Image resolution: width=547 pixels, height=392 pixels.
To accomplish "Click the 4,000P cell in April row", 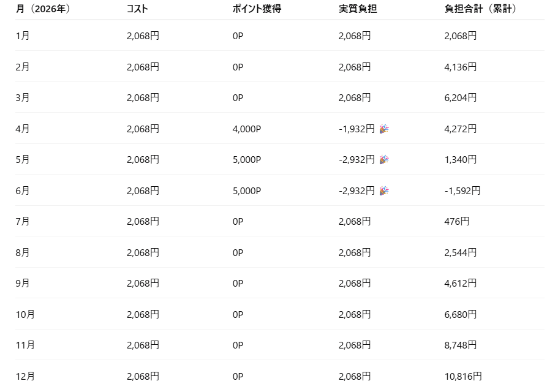I will [x=247, y=129].
